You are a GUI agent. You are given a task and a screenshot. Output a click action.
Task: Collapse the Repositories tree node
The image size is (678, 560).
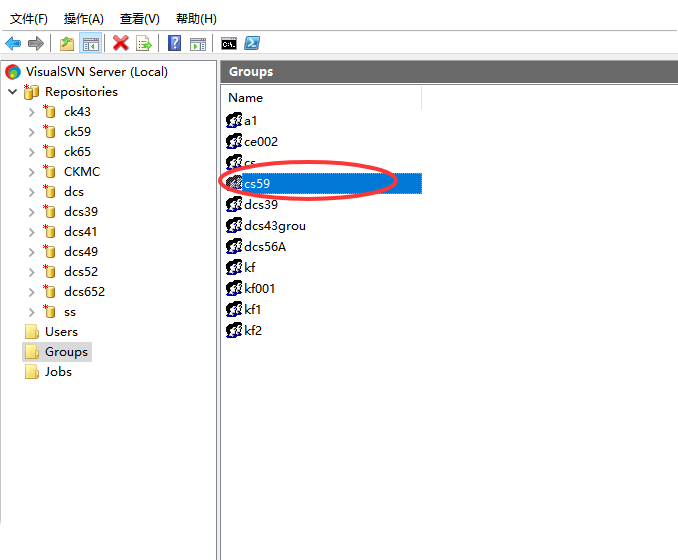pyautogui.click(x=13, y=92)
